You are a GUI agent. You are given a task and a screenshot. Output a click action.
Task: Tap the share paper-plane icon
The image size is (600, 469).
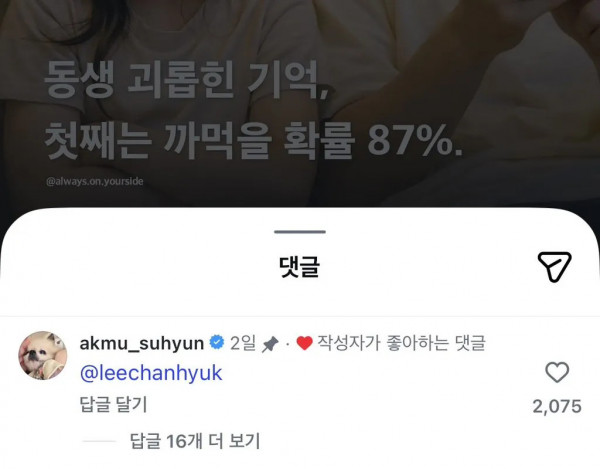[554, 267]
